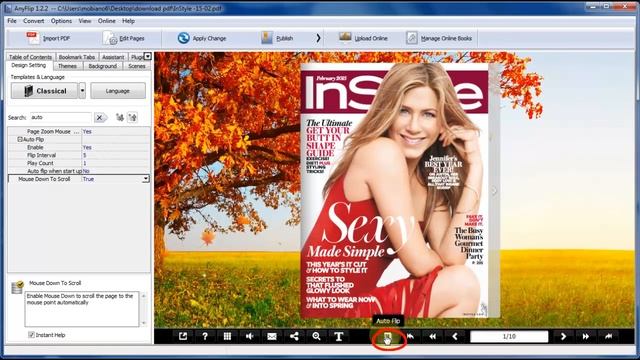The image size is (640, 360).
Task: Open the tab list overflow dropdown
Action: (148, 56)
